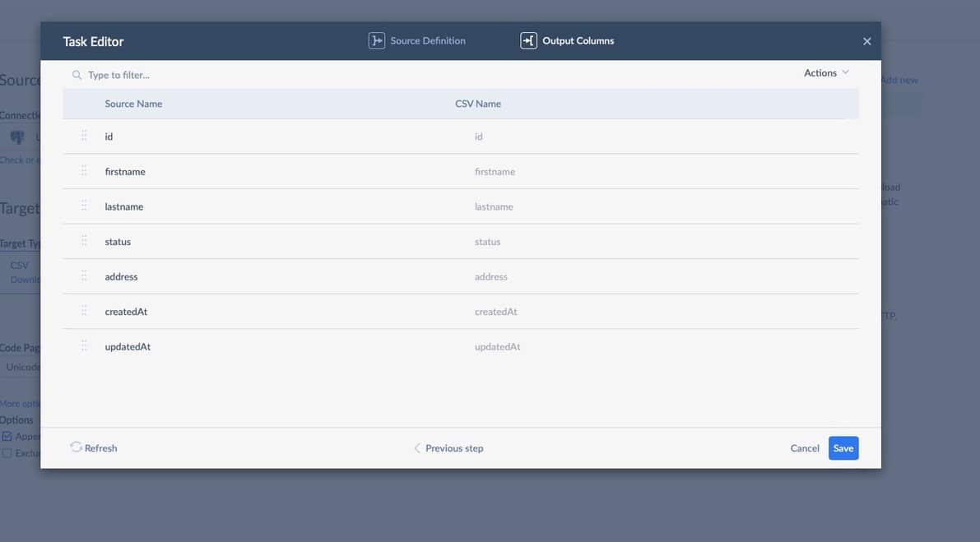The image size is (980, 542).
Task: Select the drag handle for status row
Action: 84,241
